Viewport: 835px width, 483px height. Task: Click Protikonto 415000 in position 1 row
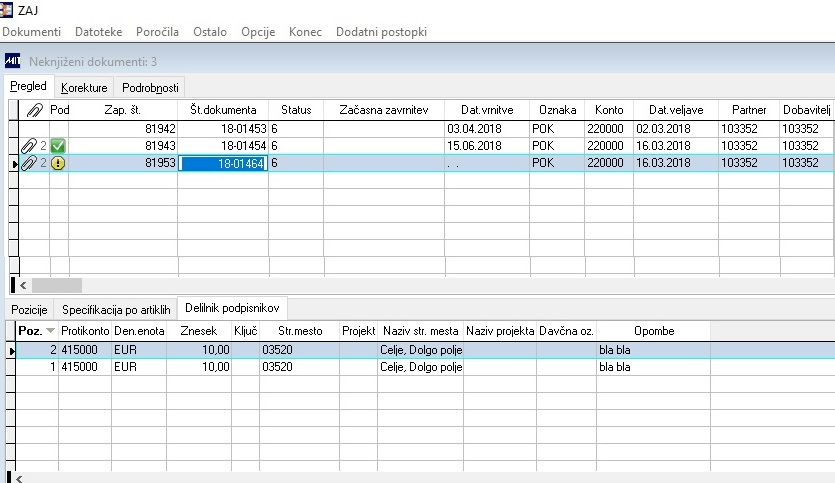[x=85, y=367]
